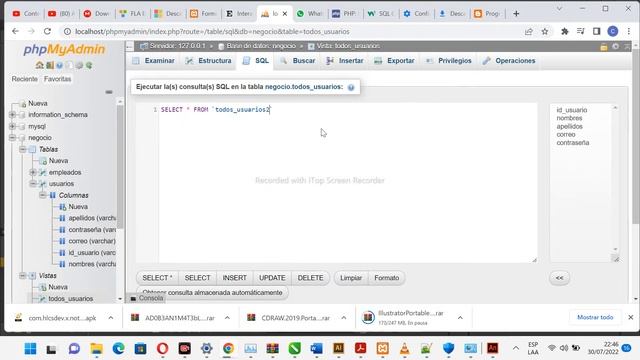Open IllustratorPortable rar download options arrow
The image size is (640, 360).
point(460,318)
